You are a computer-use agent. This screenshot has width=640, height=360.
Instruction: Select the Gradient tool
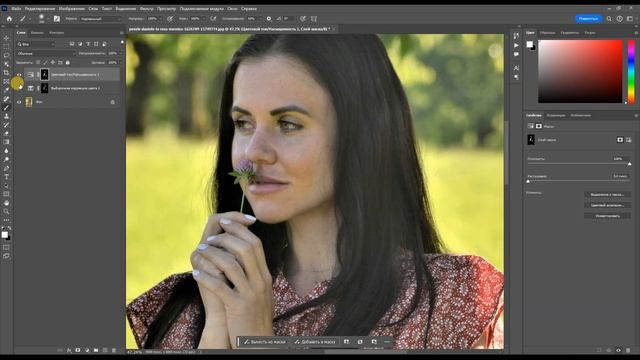tap(6, 142)
